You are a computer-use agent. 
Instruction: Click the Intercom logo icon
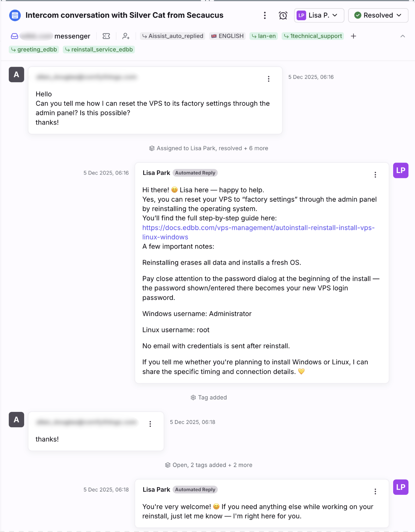click(x=15, y=15)
